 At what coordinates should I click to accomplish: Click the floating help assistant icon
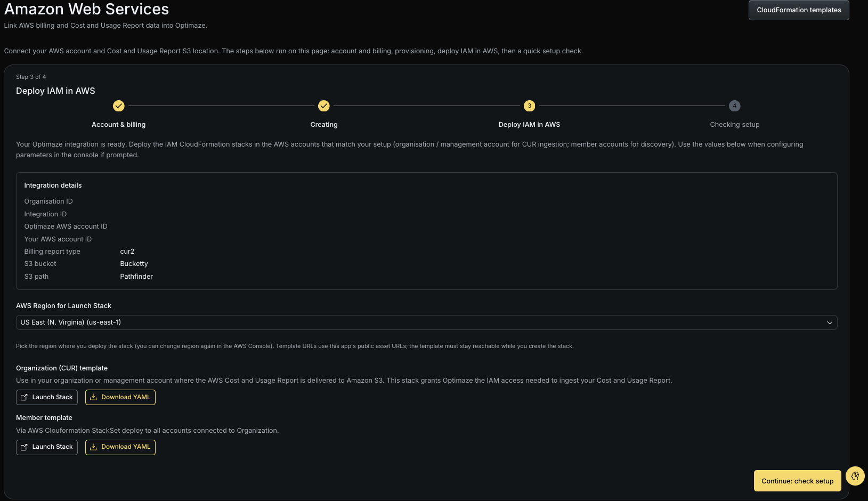pos(855,476)
